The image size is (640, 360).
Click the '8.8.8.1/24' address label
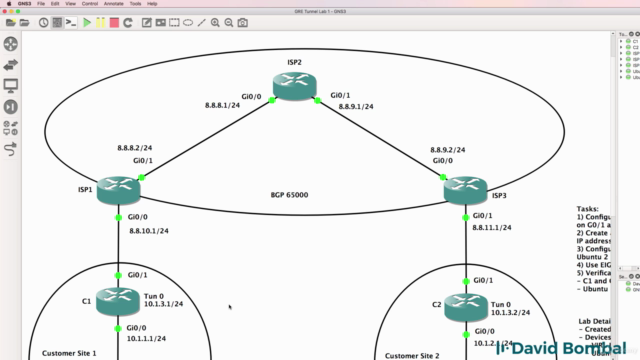coord(222,105)
